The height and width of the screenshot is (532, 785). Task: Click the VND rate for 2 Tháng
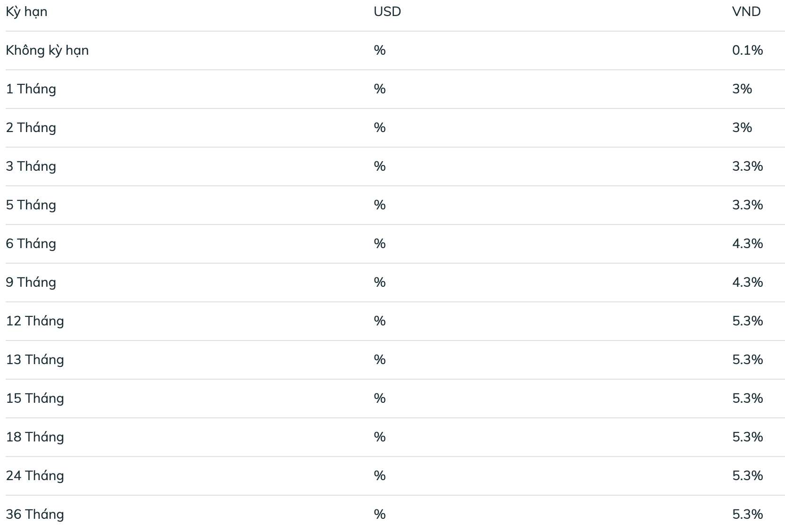742,128
